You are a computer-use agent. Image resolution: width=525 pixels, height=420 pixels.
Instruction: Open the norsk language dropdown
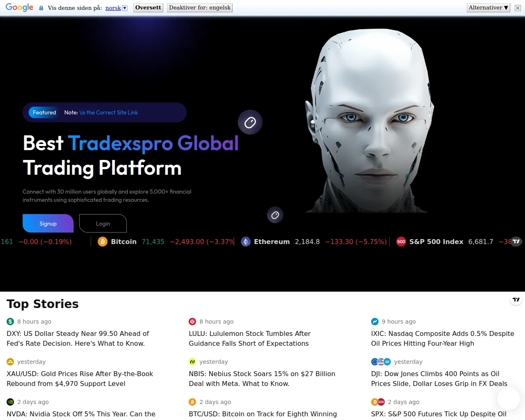click(125, 8)
